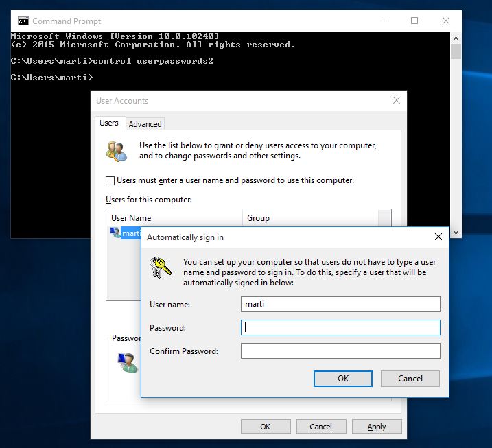
Task: Close the Automatically sign in dialog
Action: [438, 237]
